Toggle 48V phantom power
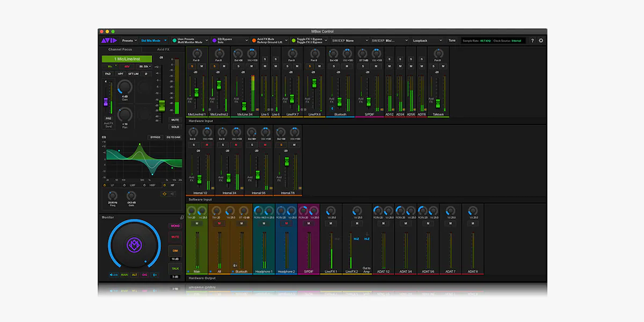The width and height of the screenshot is (644, 322). point(127,66)
